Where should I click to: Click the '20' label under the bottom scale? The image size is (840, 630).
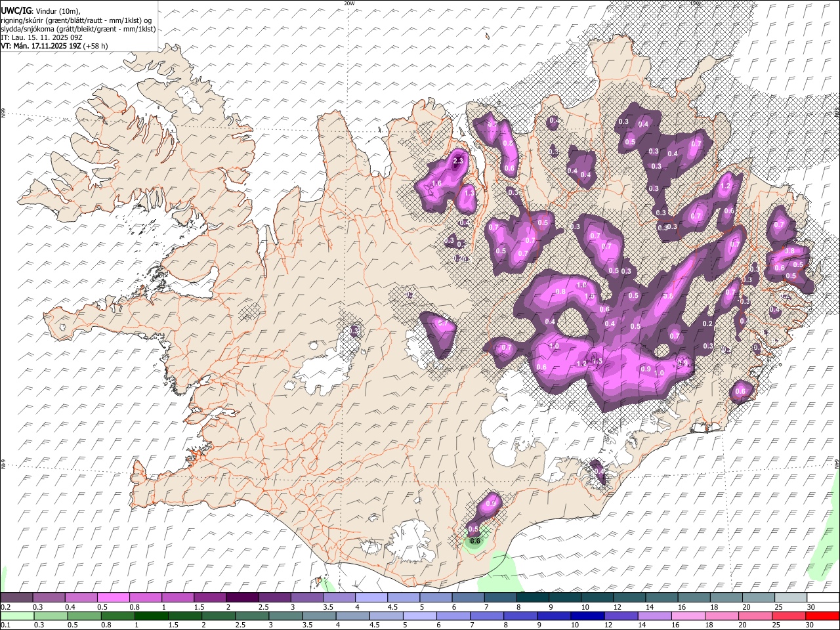pos(742,625)
